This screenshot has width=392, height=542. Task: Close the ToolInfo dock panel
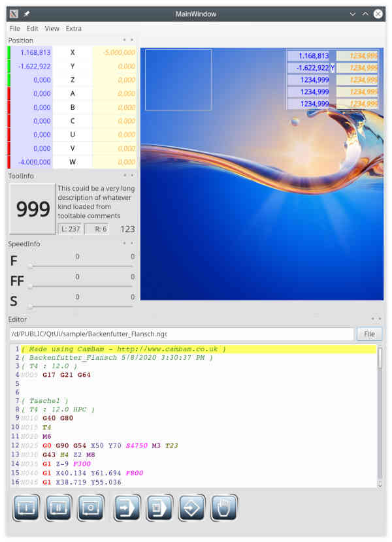point(132,175)
